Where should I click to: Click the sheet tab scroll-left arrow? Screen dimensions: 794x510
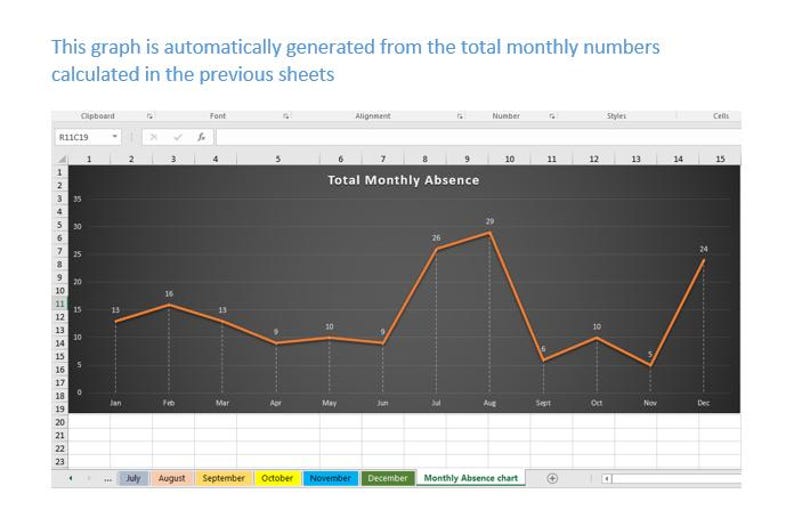coord(70,478)
